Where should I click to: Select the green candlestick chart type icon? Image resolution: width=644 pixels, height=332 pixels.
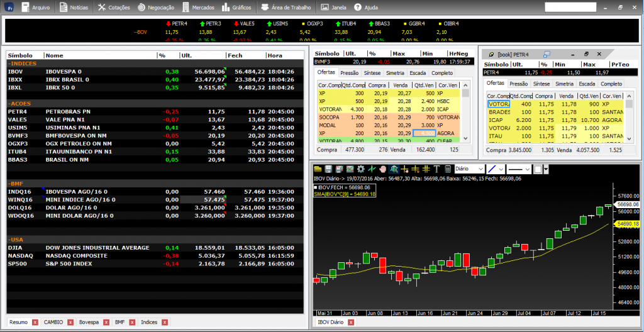pyautogui.click(x=372, y=169)
